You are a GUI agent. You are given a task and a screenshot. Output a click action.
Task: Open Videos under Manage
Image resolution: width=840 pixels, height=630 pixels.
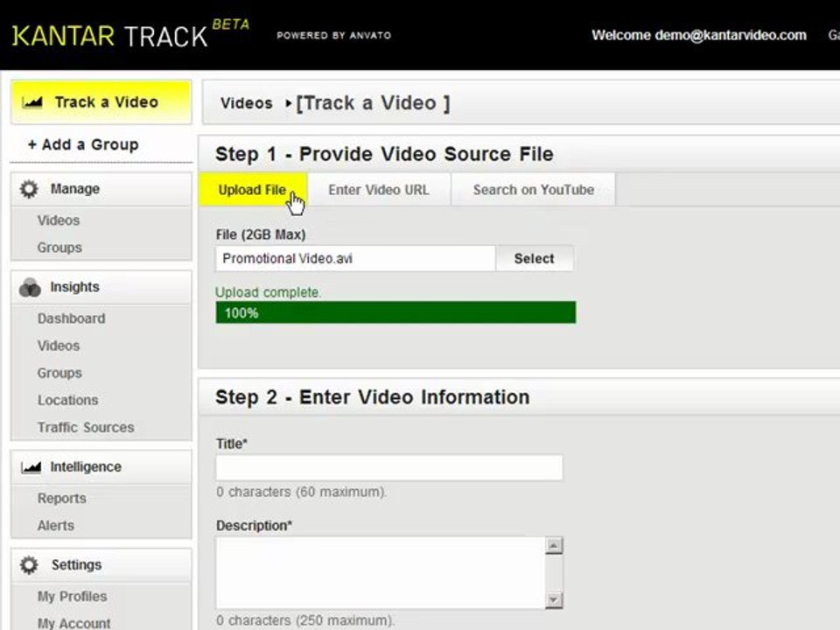click(59, 220)
